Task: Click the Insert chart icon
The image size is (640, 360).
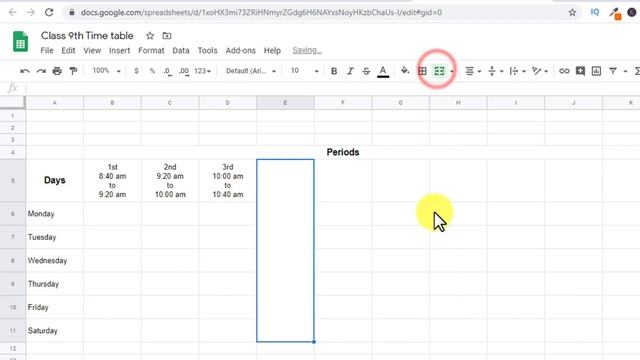Action: [x=596, y=71]
